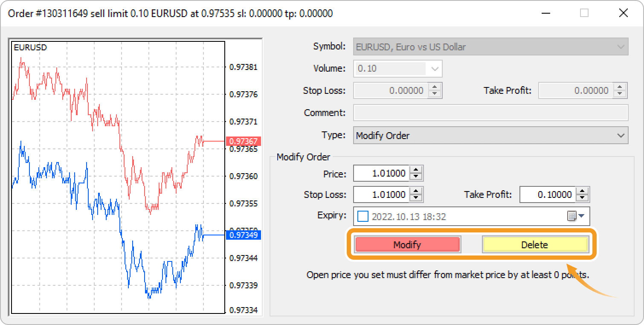Toggle the Expiry checkbox
The image size is (644, 325).
pyautogui.click(x=363, y=216)
